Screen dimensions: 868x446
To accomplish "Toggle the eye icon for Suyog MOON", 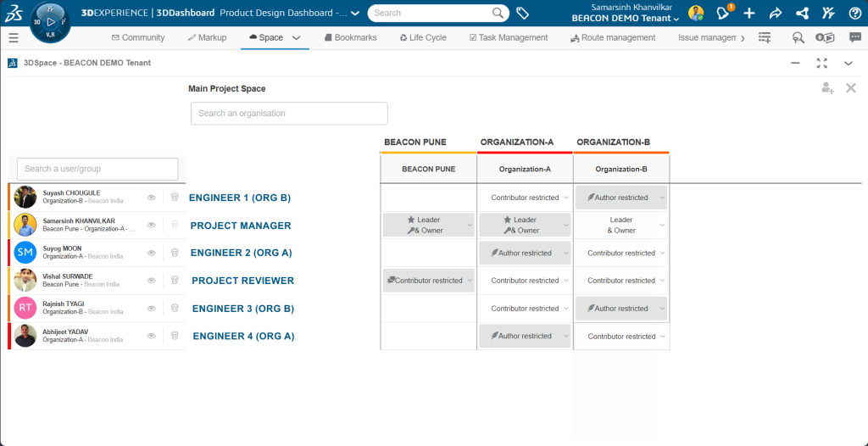I will pyautogui.click(x=152, y=253).
